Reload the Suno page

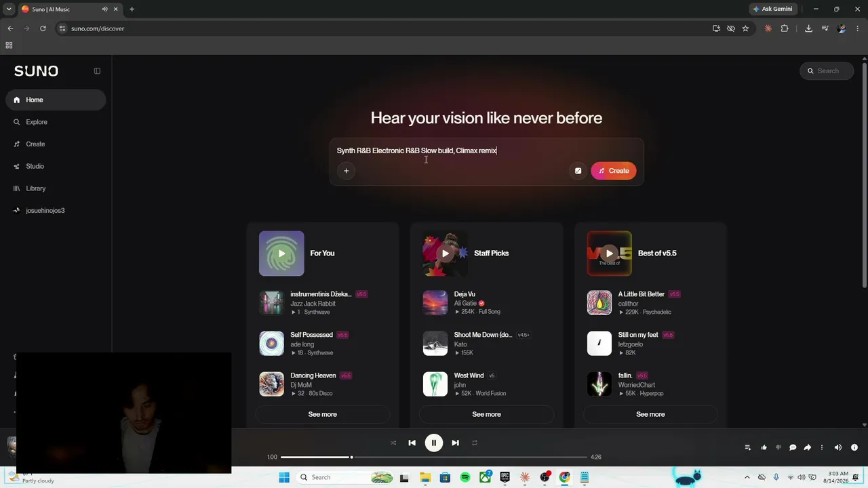43,28
